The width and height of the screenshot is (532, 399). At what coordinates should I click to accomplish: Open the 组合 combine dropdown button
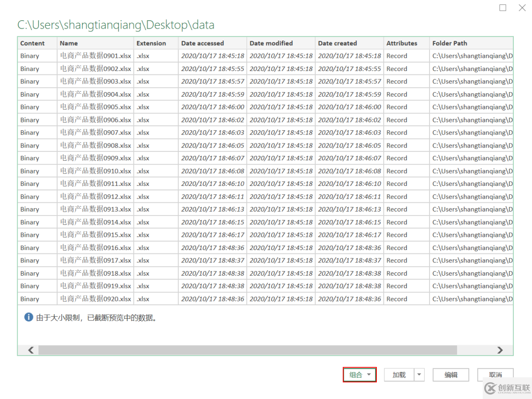click(360, 374)
